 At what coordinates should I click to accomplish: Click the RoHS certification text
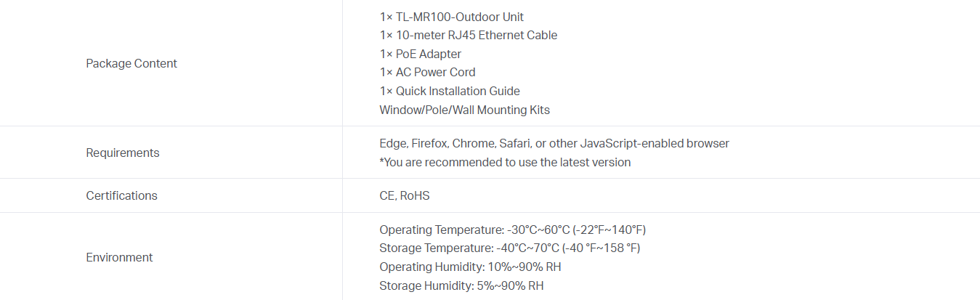tap(416, 195)
